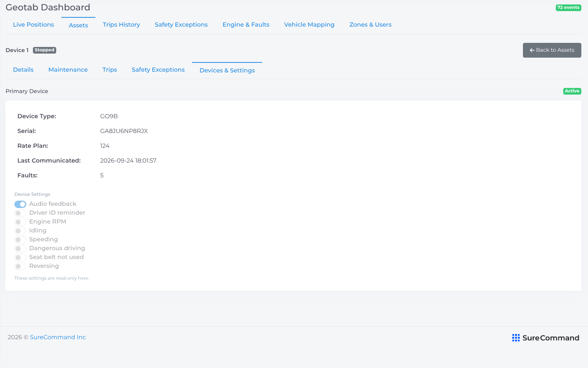Click the Primary Device heading
Viewport: 588px width, 368px height.
(27, 91)
